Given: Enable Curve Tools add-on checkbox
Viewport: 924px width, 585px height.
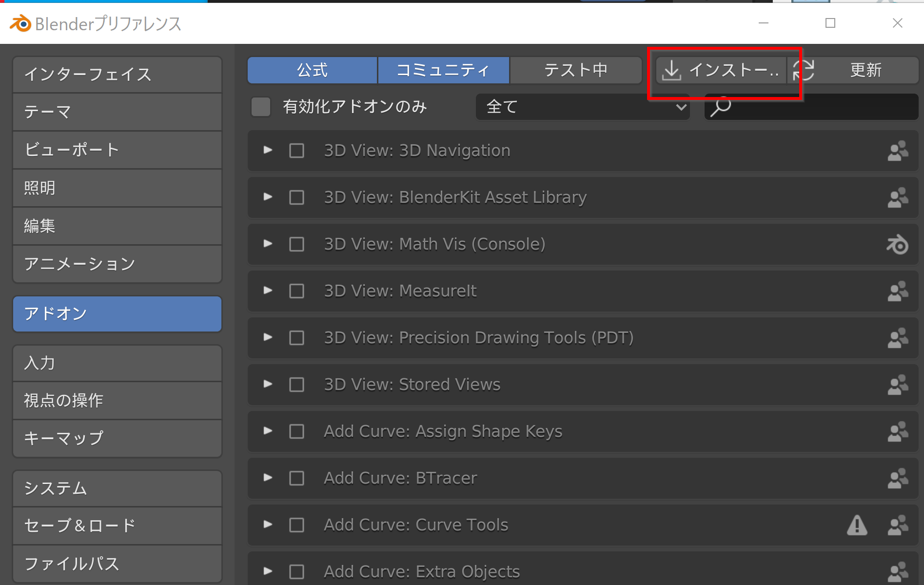Looking at the screenshot, I should (x=297, y=525).
